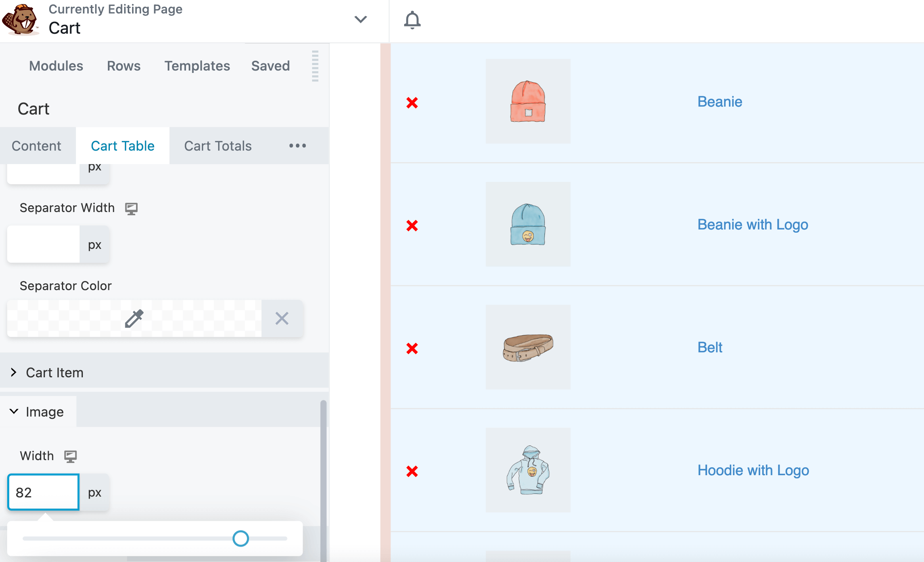Click the Image Width input field
The height and width of the screenshot is (562, 924).
43,492
